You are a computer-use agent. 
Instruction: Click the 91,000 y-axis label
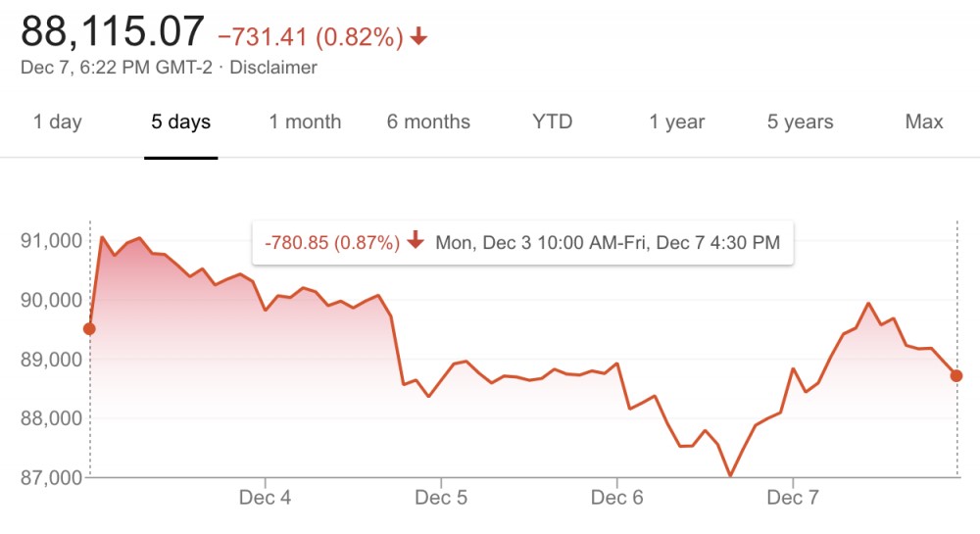[48, 240]
